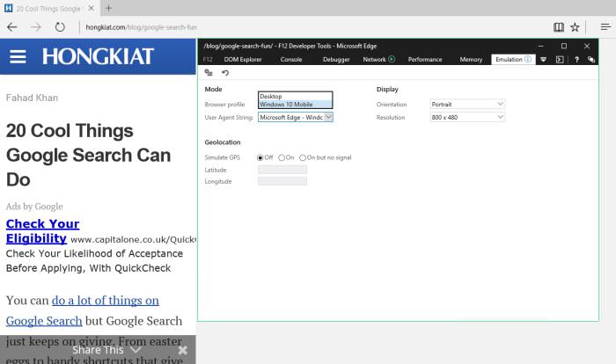Select On but no signal GPS option
The height and width of the screenshot is (364, 616).
coord(303,157)
